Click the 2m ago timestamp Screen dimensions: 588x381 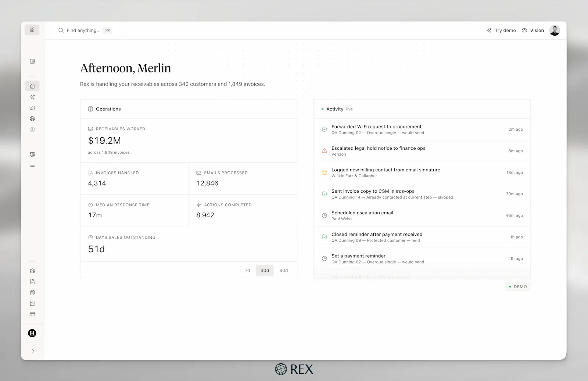(516, 129)
